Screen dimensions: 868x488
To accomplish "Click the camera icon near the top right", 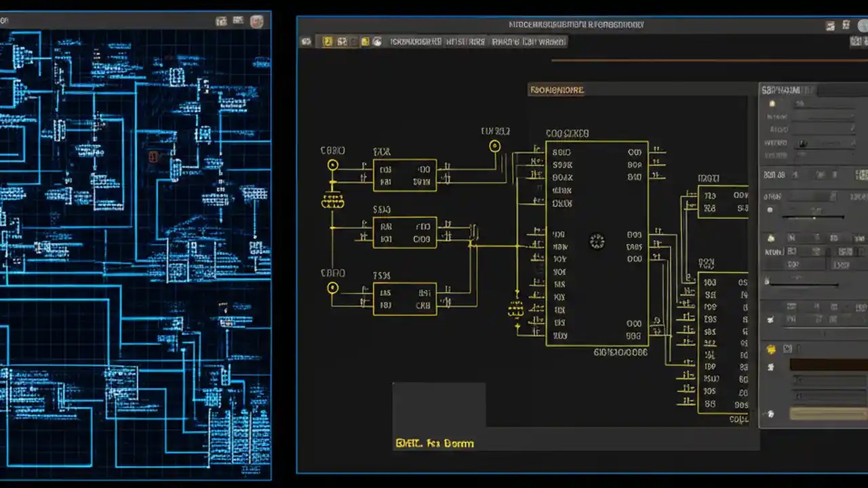I will [x=846, y=25].
